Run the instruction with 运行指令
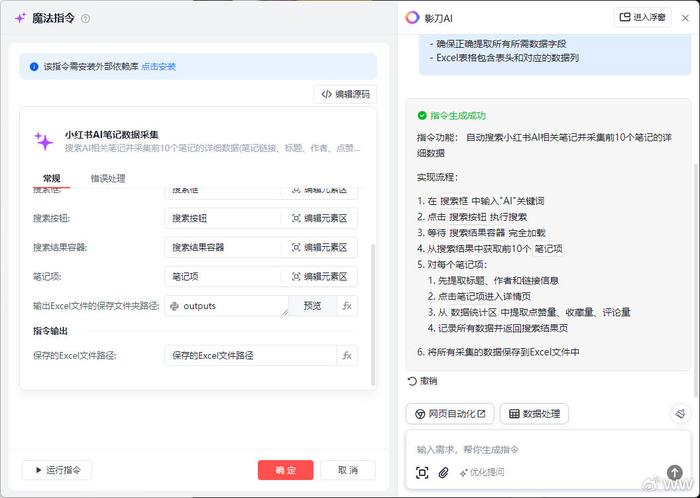 [57, 470]
